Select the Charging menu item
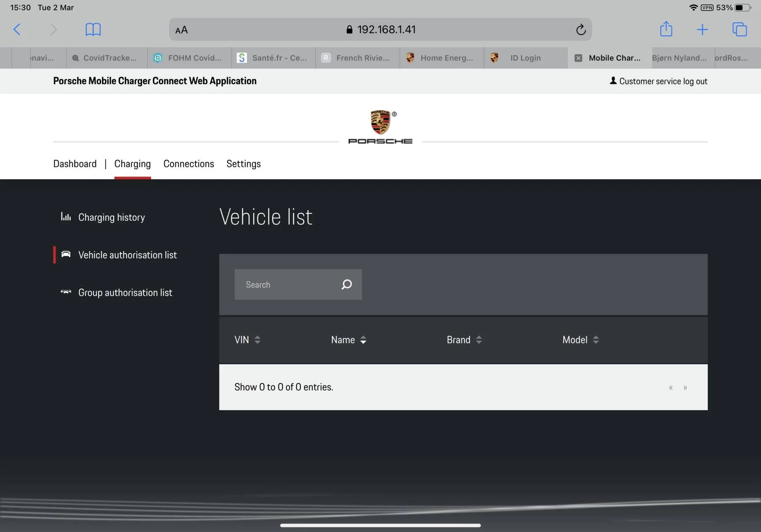This screenshot has height=532, width=761. 133,163
